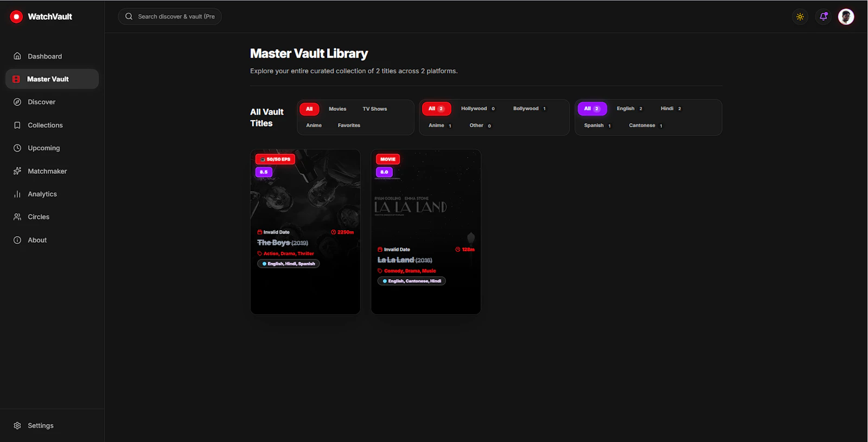Open the user profile avatar
Image resolution: width=868 pixels, height=442 pixels.
pyautogui.click(x=846, y=17)
